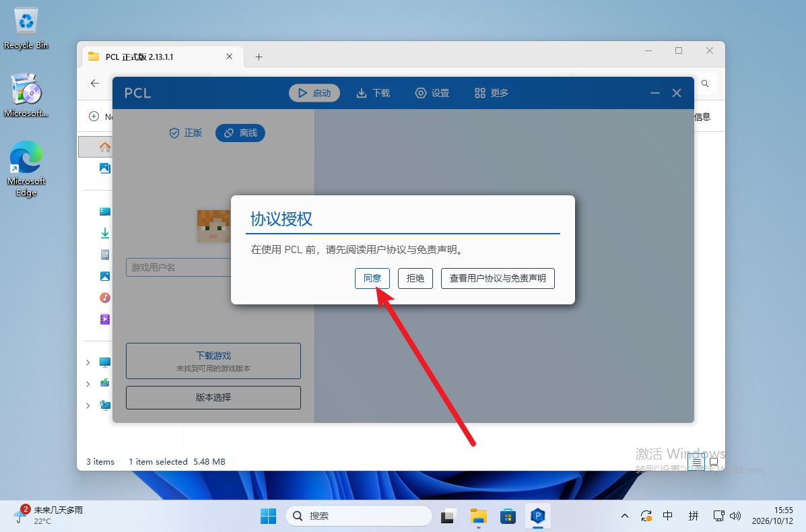Open Music icon in Explorer sidebar
Viewport: 806px width, 532px height.
click(105, 298)
